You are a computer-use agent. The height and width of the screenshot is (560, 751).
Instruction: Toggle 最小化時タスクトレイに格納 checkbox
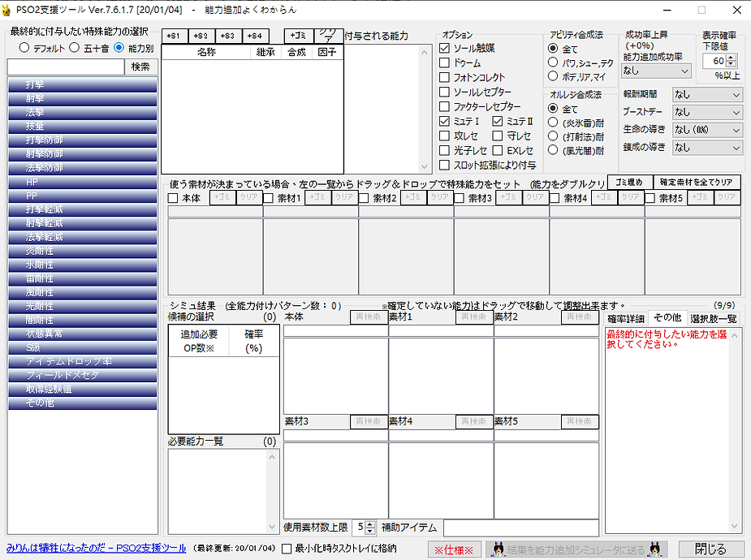pyautogui.click(x=287, y=549)
